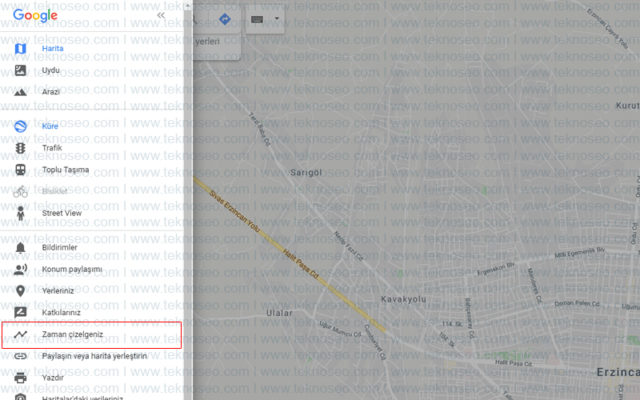The height and width of the screenshot is (400, 640).
Task: Open the Zaman çizelgeniz menu label
Action: pos(72,334)
